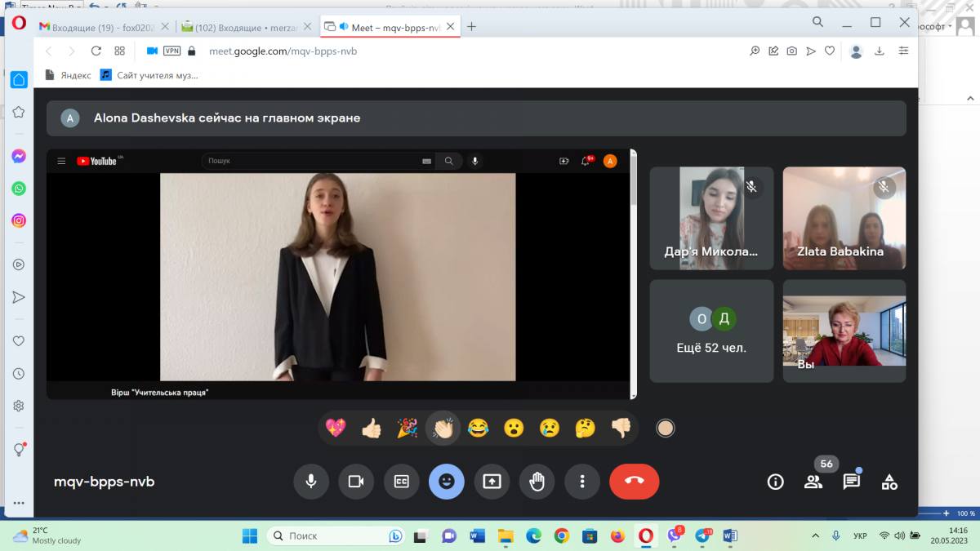This screenshot has height=551, width=980.
Task: Open the more options three-dot menu
Action: (582, 481)
